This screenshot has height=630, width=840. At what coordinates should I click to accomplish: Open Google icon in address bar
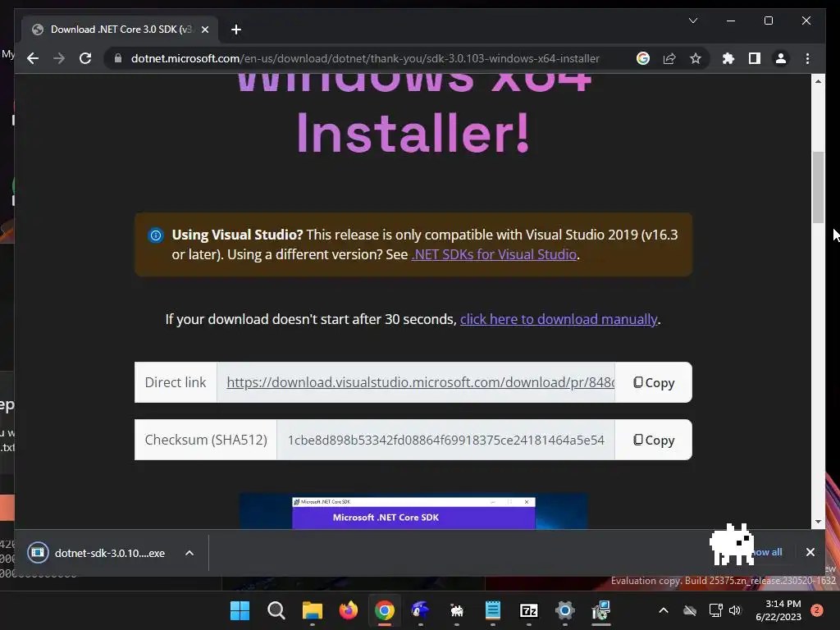643,58
